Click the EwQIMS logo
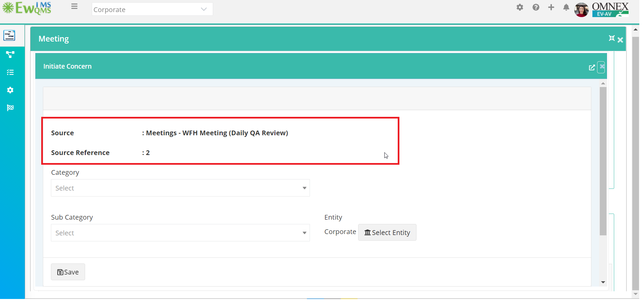Screen dimensions: 644x306 (x=27, y=8)
